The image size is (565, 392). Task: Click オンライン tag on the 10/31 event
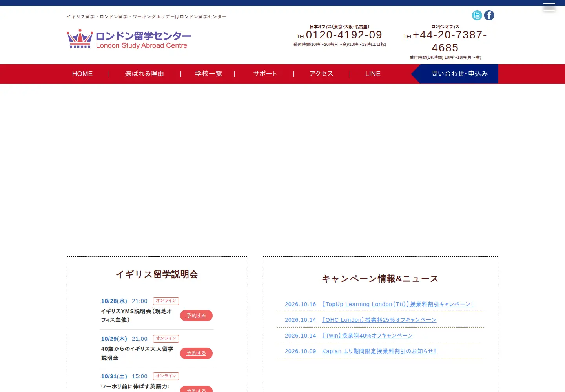166,376
